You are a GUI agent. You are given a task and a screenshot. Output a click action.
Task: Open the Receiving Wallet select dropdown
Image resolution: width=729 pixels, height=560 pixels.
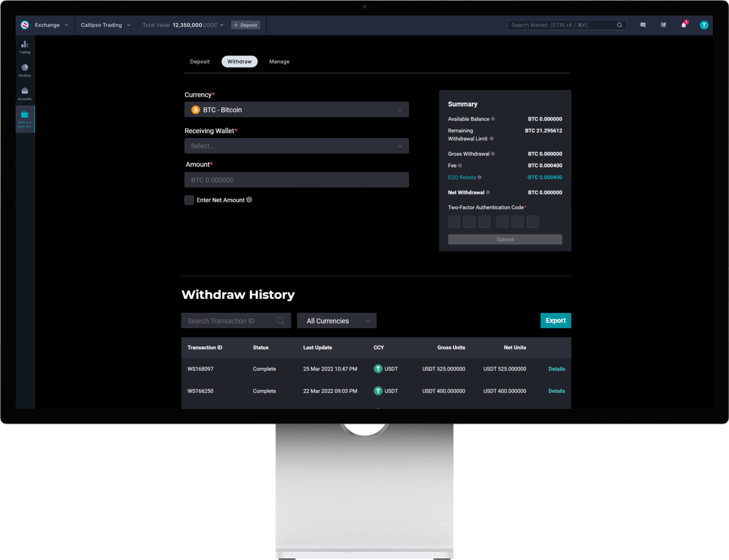296,146
